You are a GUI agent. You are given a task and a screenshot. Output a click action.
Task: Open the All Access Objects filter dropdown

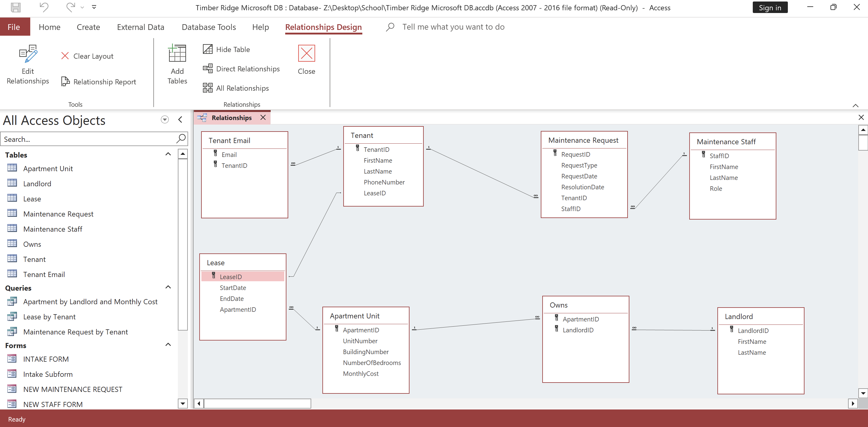[x=165, y=120]
